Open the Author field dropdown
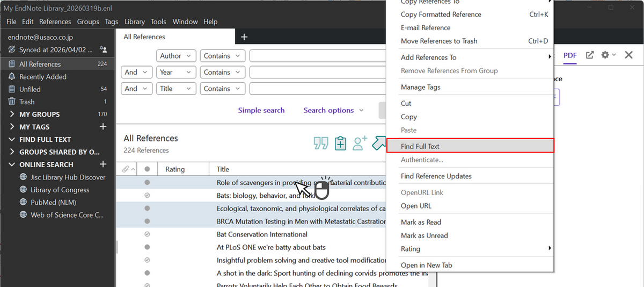644x287 pixels. 177,56
